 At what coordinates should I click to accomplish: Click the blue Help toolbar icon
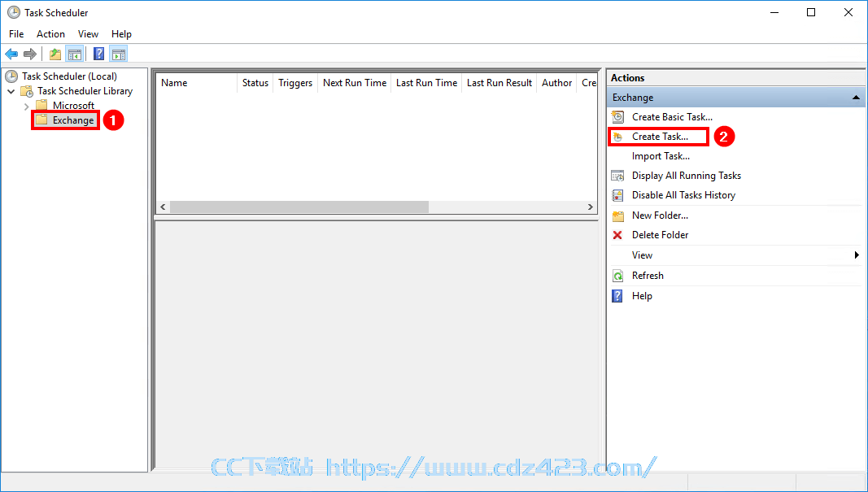click(99, 54)
